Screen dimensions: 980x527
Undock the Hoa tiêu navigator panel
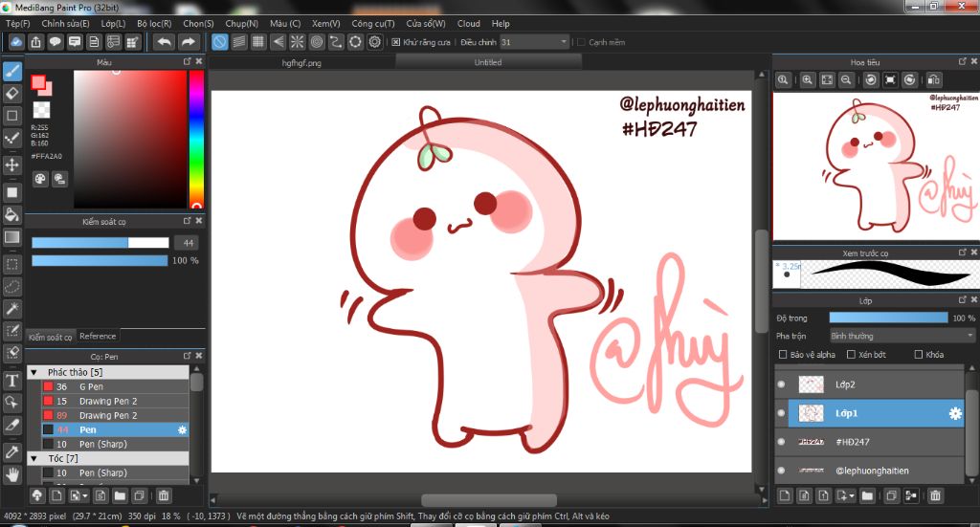[x=962, y=62]
